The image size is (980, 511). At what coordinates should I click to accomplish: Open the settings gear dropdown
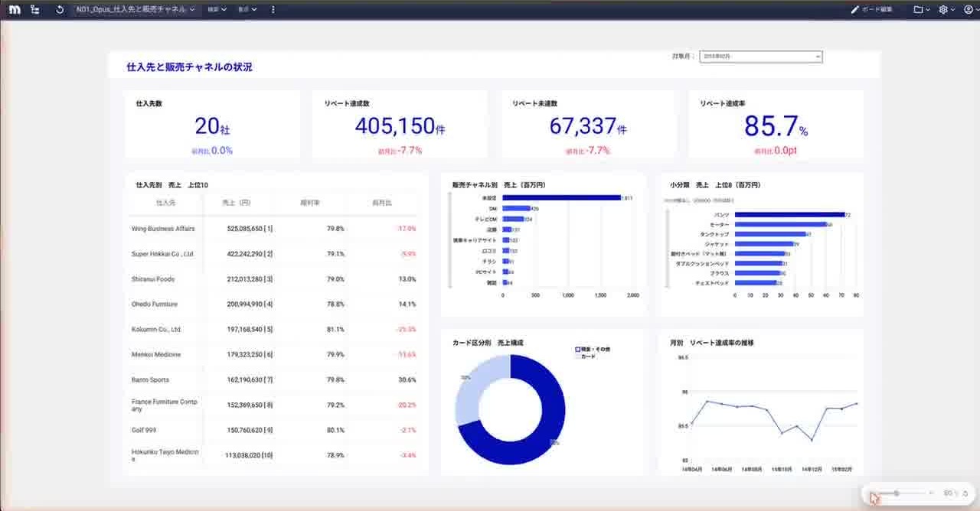(x=946, y=10)
